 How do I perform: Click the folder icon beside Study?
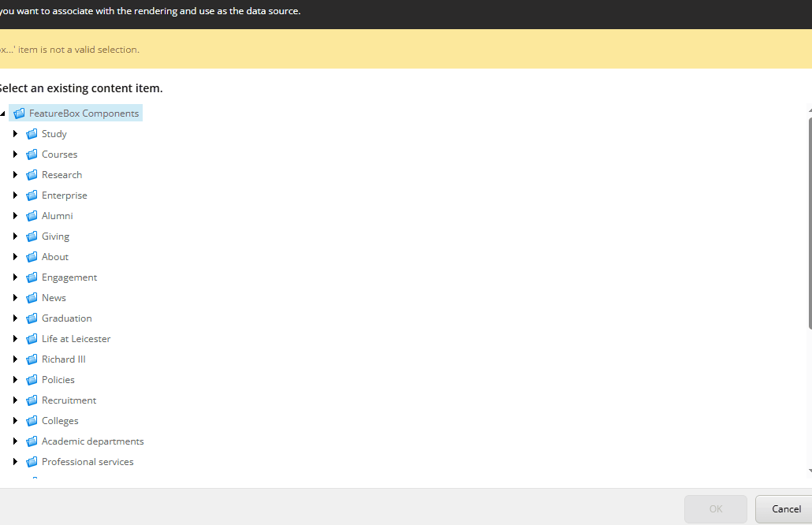32,133
